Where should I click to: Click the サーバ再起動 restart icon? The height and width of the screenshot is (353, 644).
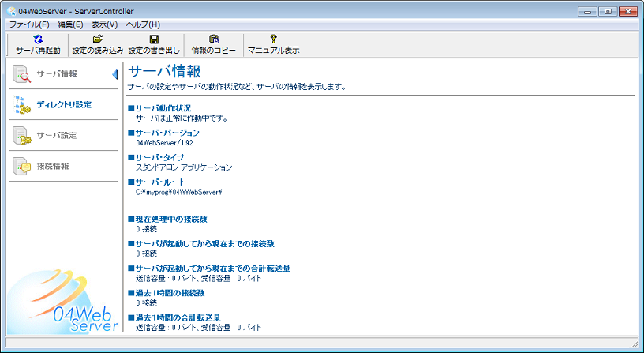pos(38,39)
